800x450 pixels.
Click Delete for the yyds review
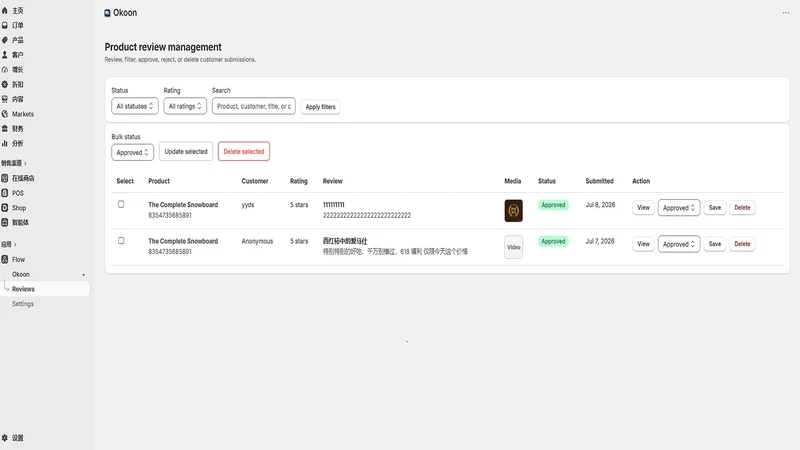(x=742, y=208)
